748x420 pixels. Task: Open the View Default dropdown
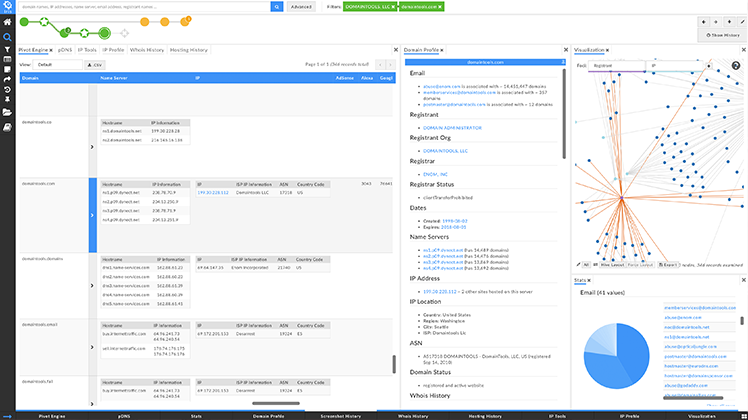(x=57, y=64)
